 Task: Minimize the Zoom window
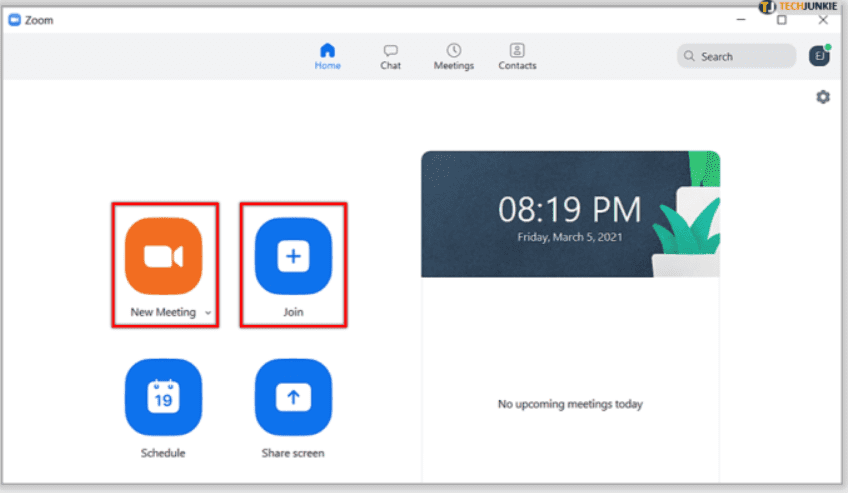point(741,19)
